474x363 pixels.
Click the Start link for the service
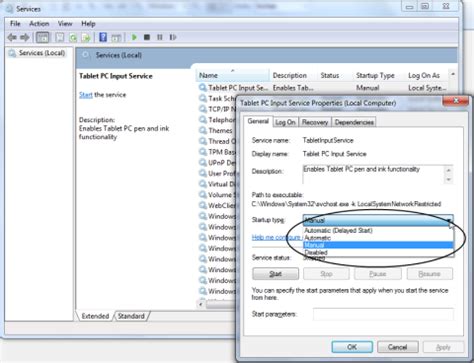[85, 95]
